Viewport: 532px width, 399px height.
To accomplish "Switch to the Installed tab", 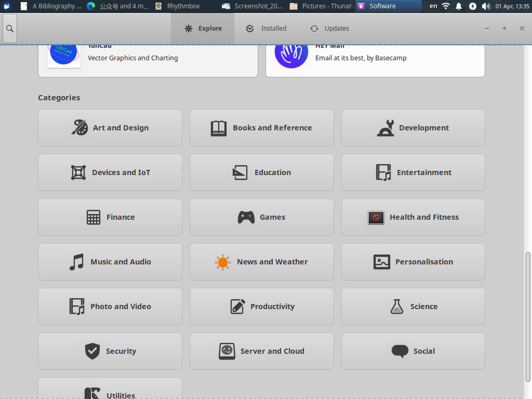I will coord(266,29).
